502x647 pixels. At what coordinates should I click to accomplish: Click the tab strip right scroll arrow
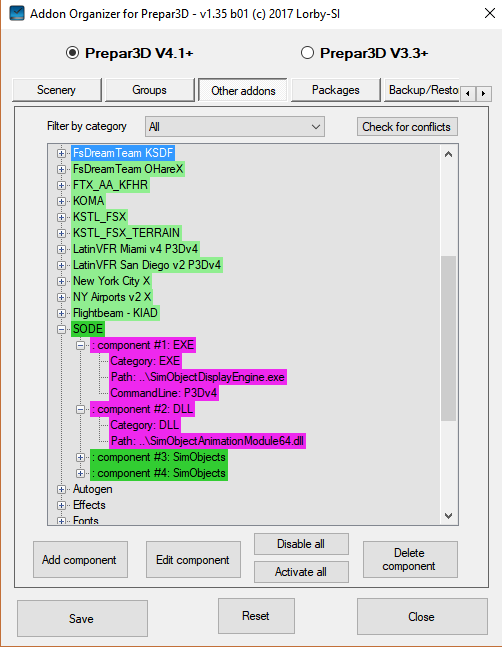click(483, 94)
